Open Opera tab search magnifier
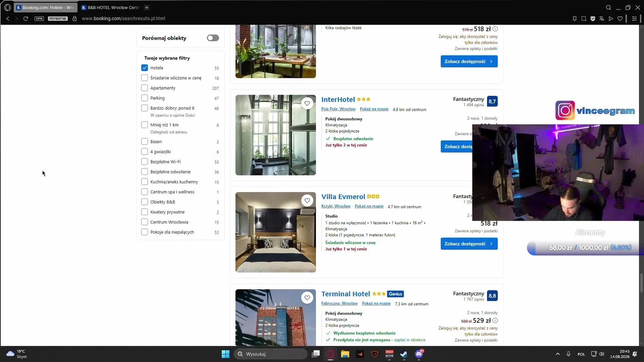The width and height of the screenshot is (644, 362). point(608,8)
